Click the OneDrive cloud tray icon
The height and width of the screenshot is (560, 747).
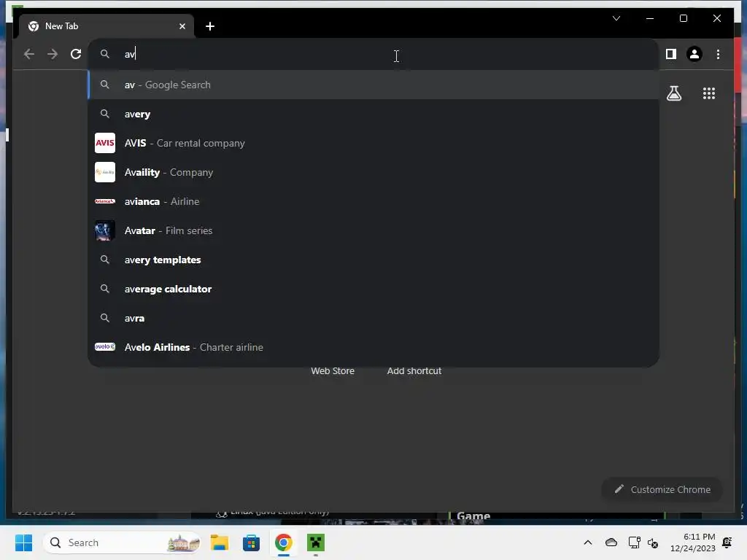pos(611,542)
